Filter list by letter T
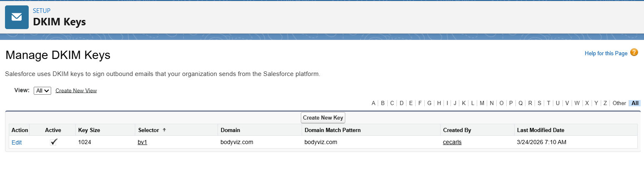 coord(548,103)
